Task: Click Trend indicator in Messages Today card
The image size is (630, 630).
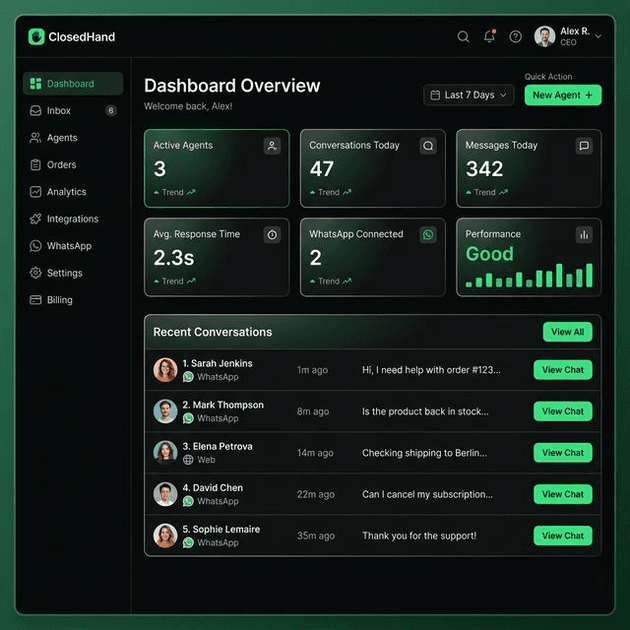Action: tap(487, 192)
